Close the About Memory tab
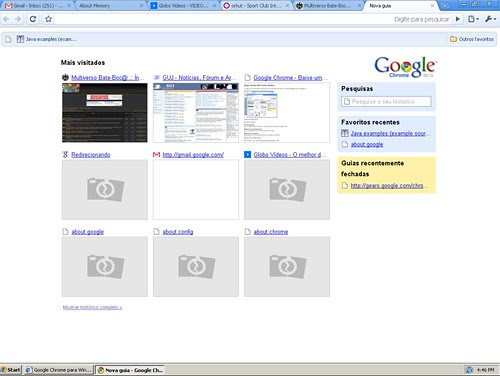The width and height of the screenshot is (500, 376). click(141, 6)
